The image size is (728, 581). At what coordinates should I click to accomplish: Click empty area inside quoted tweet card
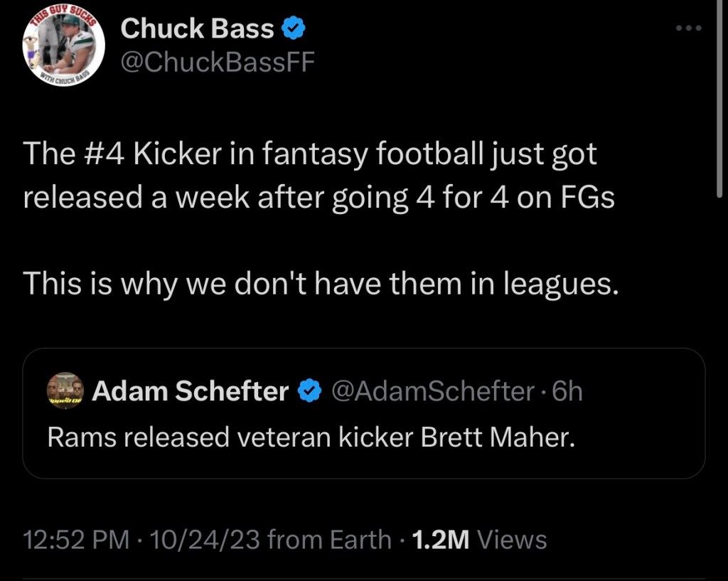640,455
